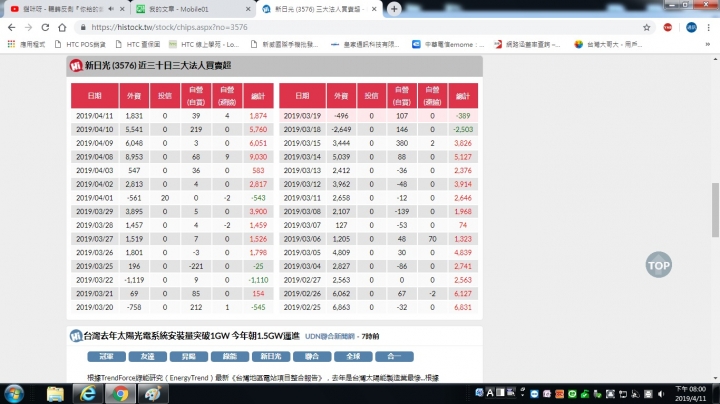Screen dimensions: 720x404
Task: Show hidden bookmarks with the » chevron
Action: 708,45
